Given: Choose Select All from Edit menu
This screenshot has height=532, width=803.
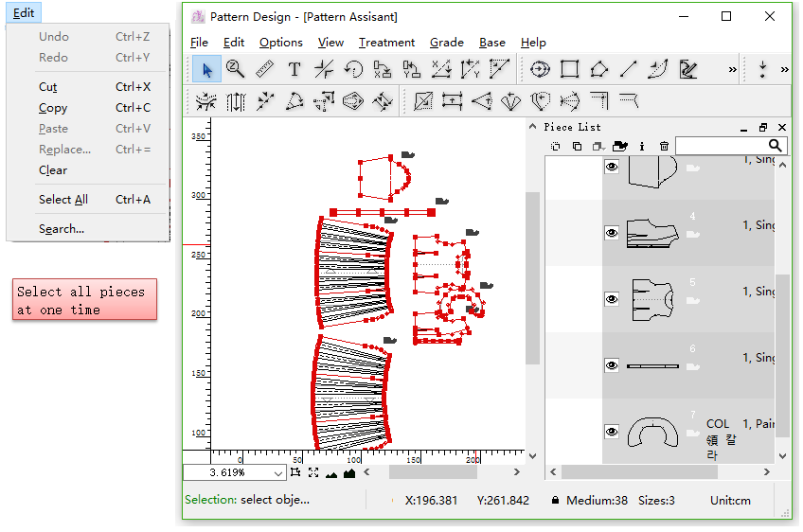Looking at the screenshot, I should pos(63,200).
